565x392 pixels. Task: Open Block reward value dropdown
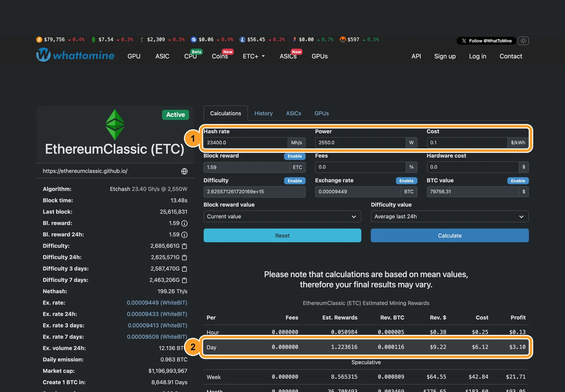tap(282, 216)
